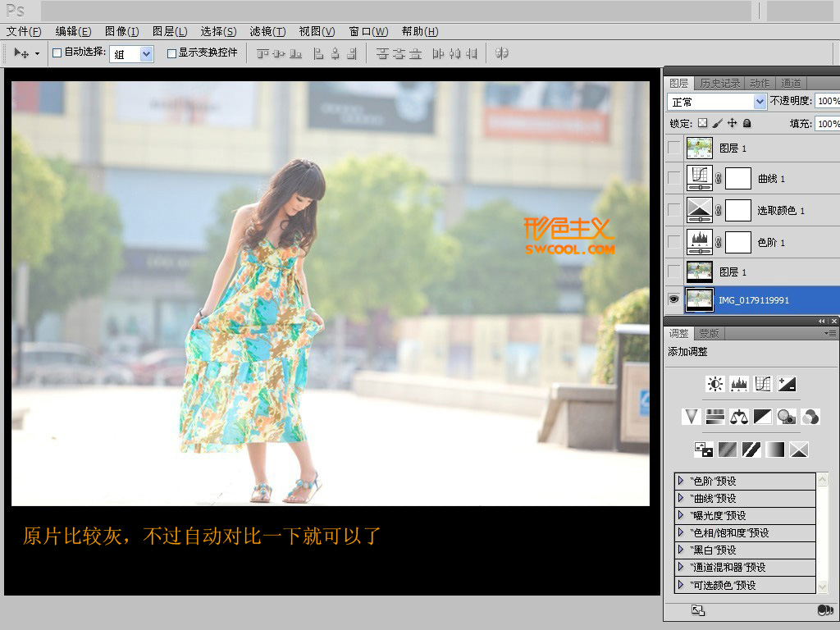
Task: Hide the IMG_0179119991 layer via eye icon
Action: tap(673, 300)
